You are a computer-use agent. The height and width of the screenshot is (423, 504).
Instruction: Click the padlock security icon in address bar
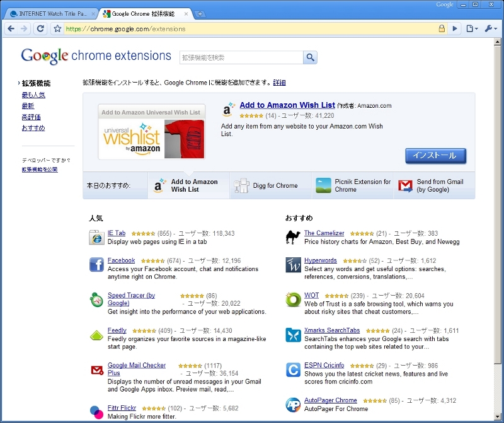442,28
